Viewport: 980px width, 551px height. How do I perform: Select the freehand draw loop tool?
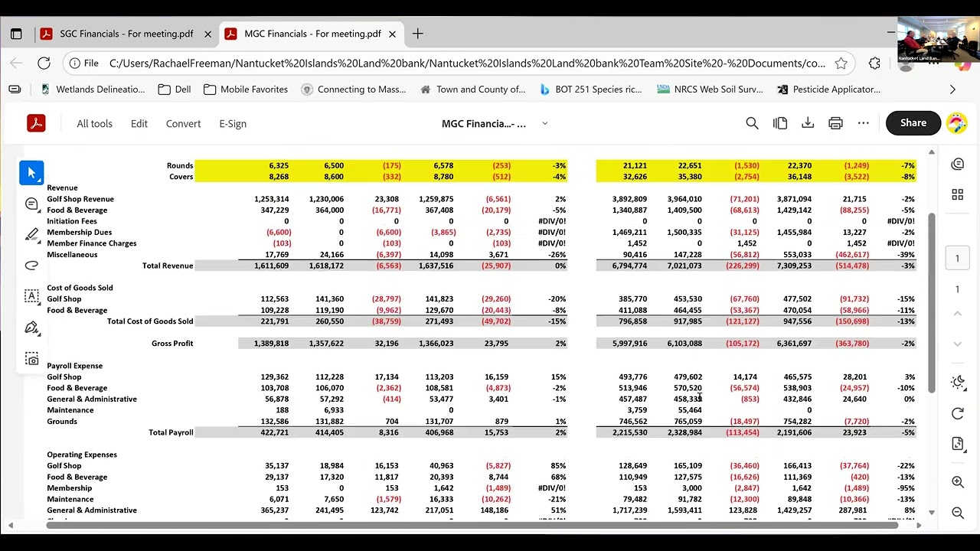pos(31,266)
